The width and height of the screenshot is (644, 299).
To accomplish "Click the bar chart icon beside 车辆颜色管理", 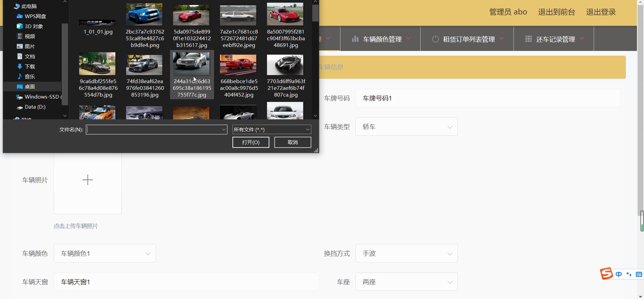I will (355, 39).
